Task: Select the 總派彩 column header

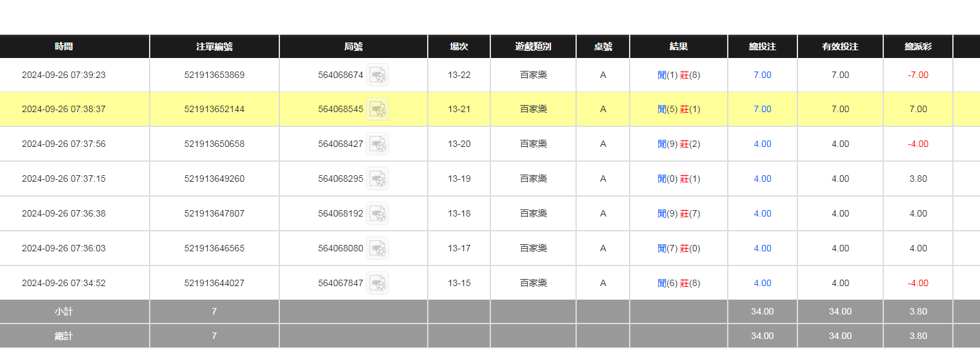Action: [x=917, y=46]
